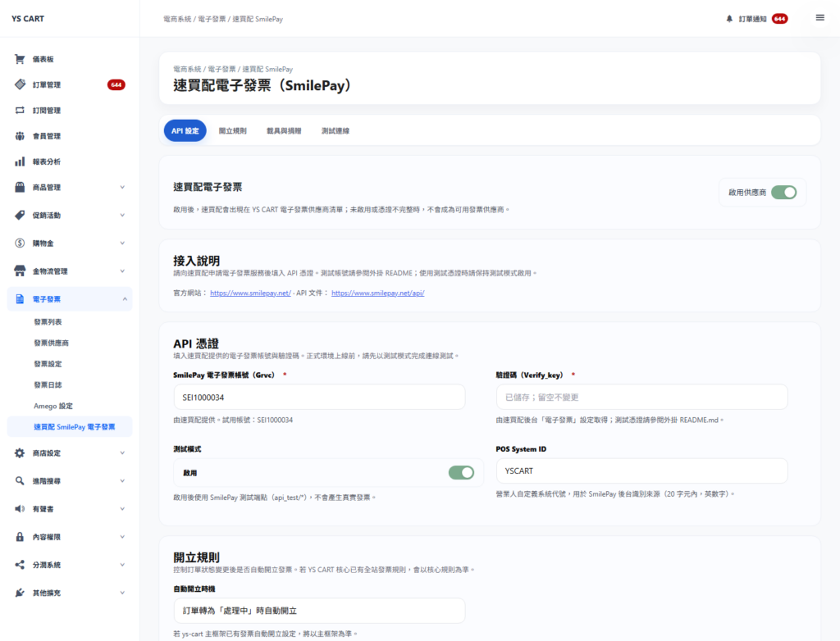
Task: Open the smilepay.net/api documentation link
Action: point(377,293)
